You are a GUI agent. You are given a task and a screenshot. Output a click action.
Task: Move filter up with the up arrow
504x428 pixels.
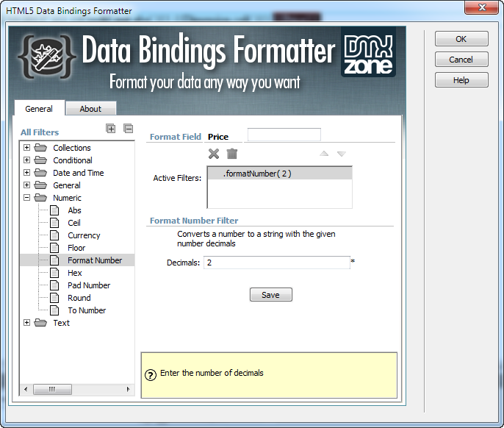point(324,154)
